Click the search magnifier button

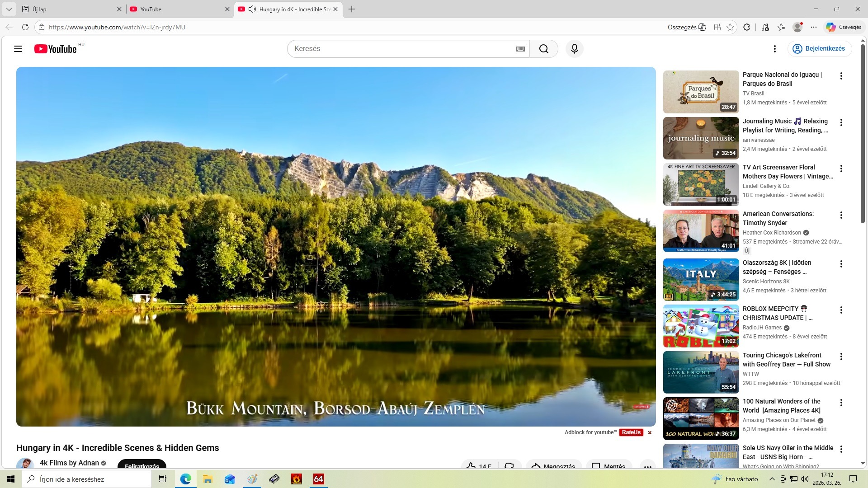(543, 49)
